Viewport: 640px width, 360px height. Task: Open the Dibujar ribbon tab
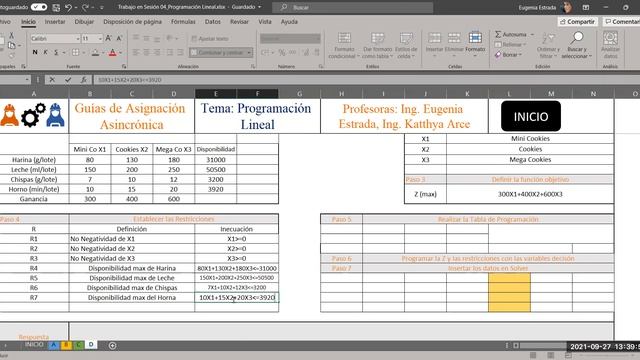[84, 22]
